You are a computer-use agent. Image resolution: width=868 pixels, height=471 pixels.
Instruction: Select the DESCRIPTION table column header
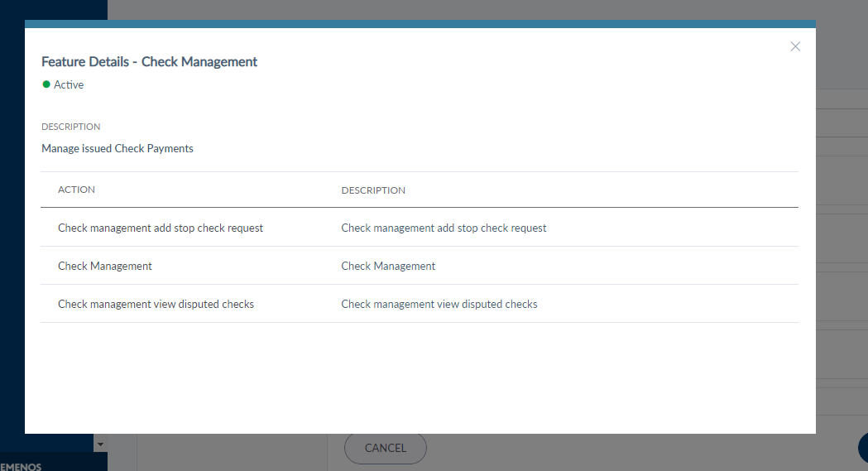click(373, 190)
